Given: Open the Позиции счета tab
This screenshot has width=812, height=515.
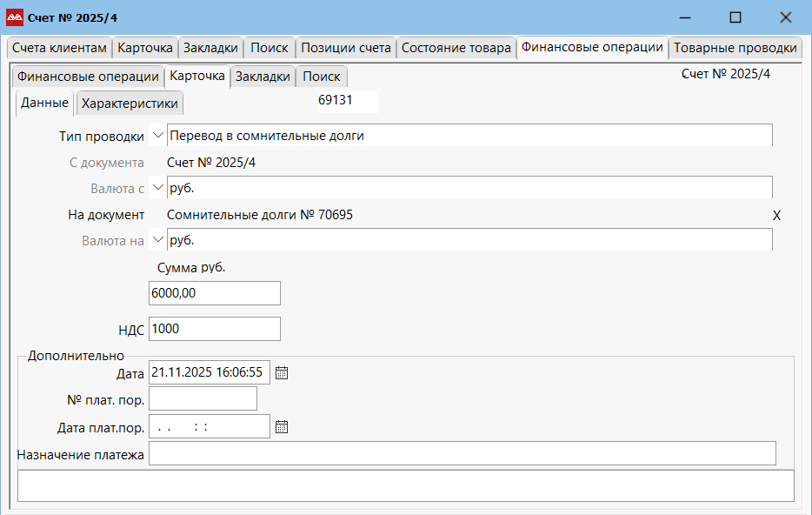Looking at the screenshot, I should click(346, 48).
